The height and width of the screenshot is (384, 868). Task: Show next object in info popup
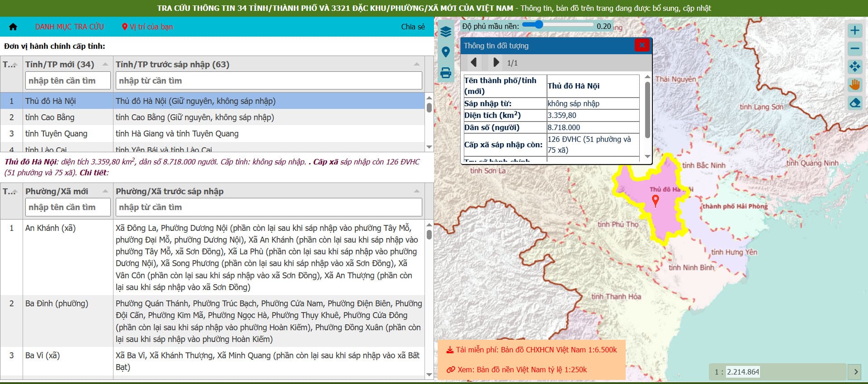point(496,62)
